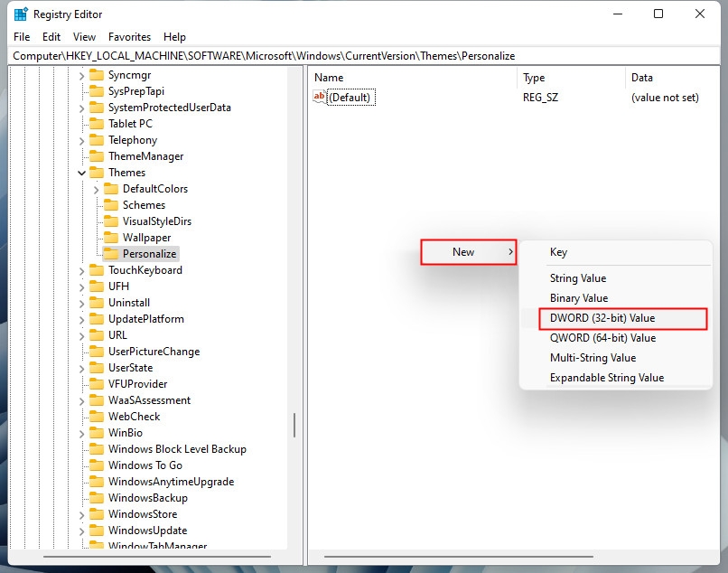728x573 pixels.
Task: Expand the SystemProtectedUserData key
Action: pos(81,108)
